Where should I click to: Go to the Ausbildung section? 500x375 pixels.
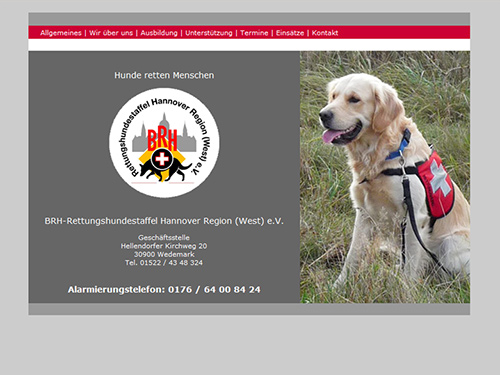point(159,33)
